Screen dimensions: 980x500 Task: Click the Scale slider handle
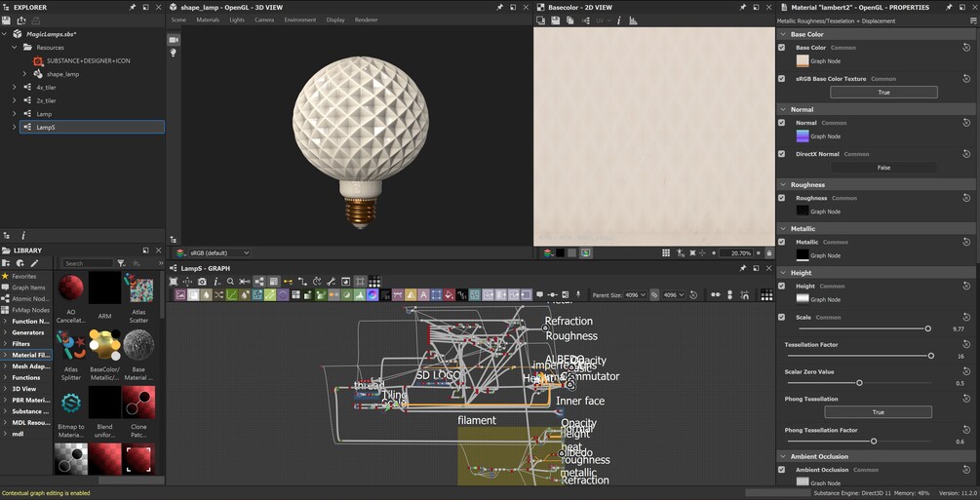(x=928, y=328)
